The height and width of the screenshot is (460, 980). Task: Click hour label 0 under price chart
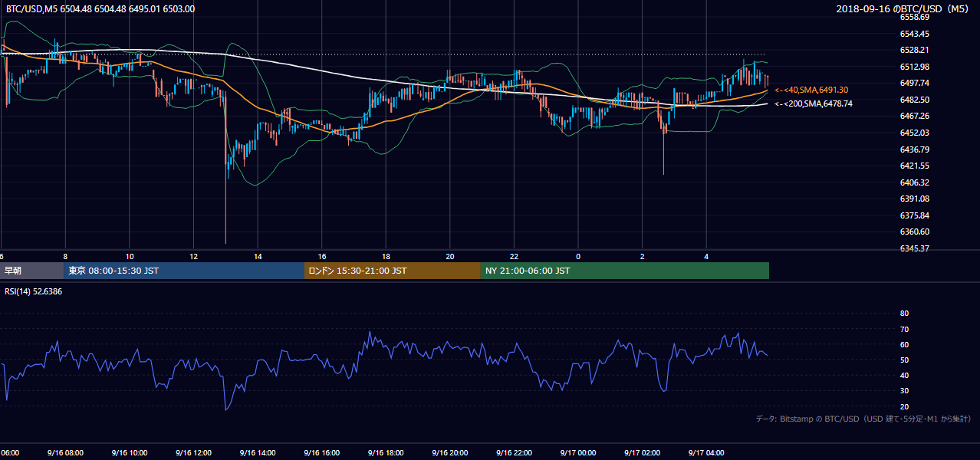click(x=578, y=256)
